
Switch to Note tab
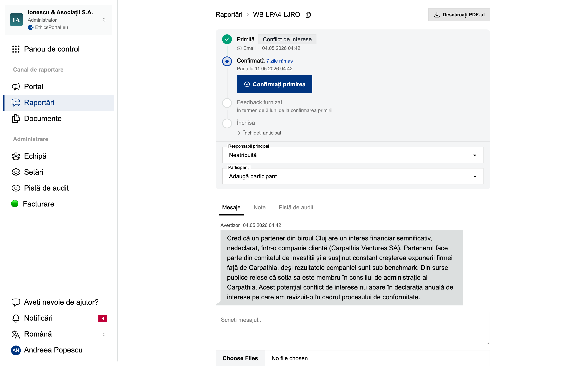tap(259, 208)
